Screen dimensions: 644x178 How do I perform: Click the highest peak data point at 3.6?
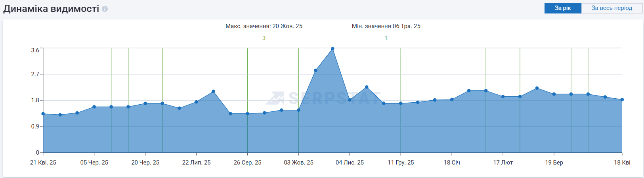(333, 49)
